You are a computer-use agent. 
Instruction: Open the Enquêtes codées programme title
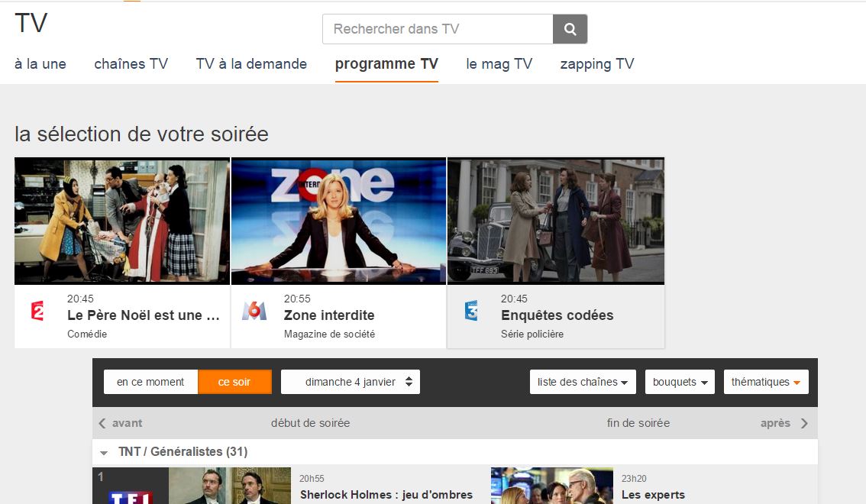coord(557,315)
